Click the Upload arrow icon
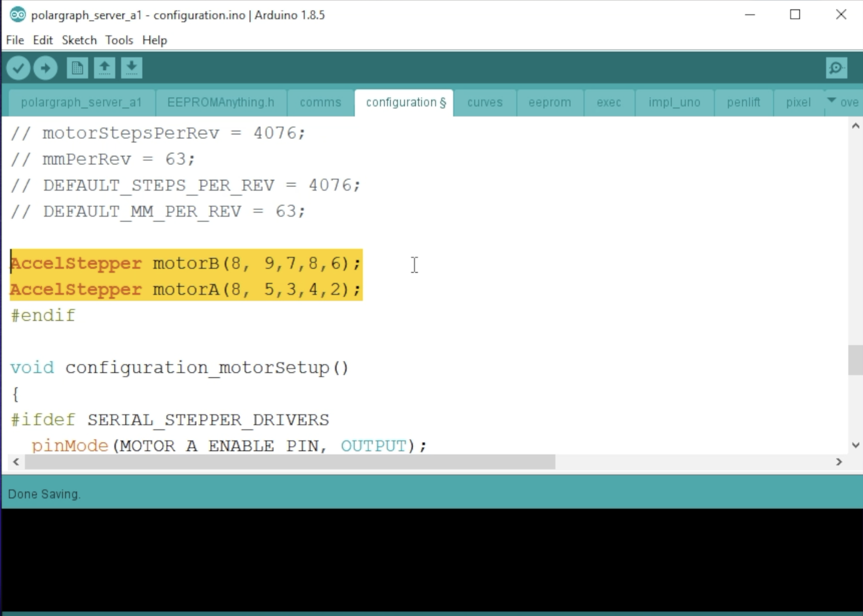The image size is (863, 616). pyautogui.click(x=45, y=68)
